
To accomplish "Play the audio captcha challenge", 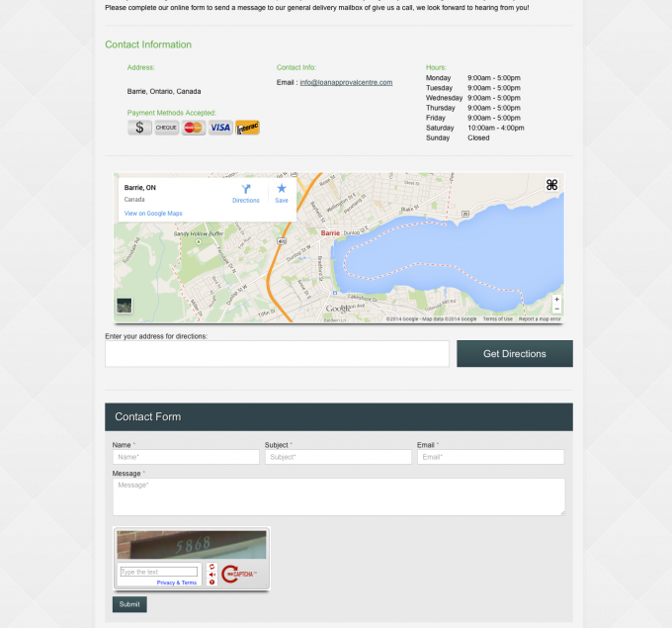I will (211, 575).
